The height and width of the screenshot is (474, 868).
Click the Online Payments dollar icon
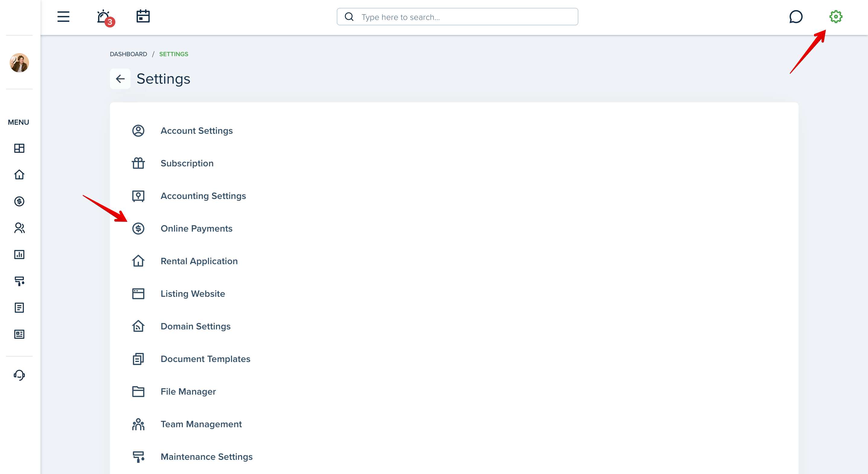(138, 229)
